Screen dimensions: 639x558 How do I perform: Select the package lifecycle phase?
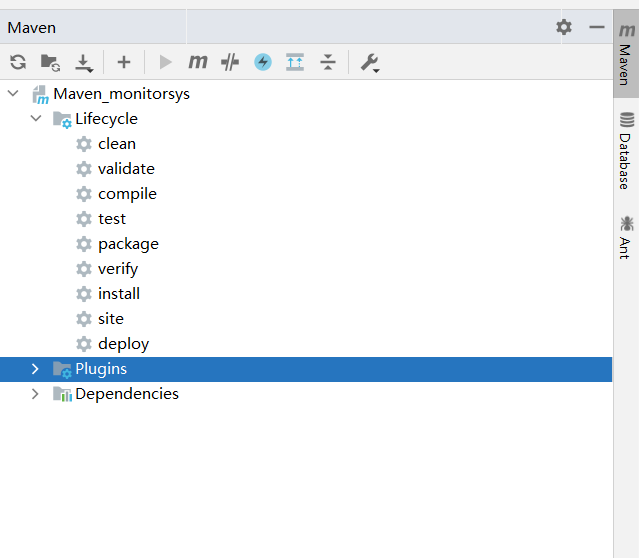(128, 244)
